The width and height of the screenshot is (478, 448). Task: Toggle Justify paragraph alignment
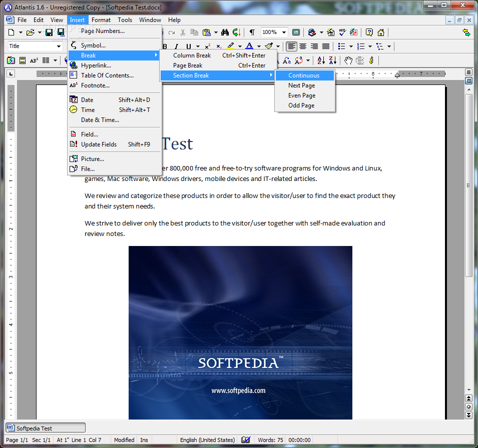click(326, 46)
